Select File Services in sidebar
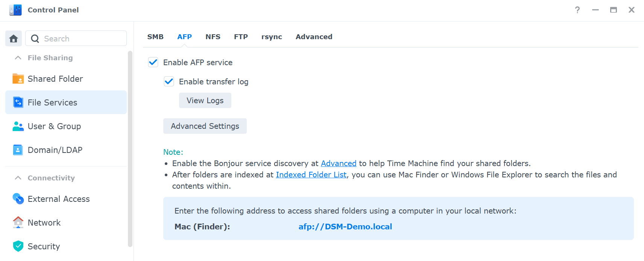This screenshot has height=261, width=644. point(66,102)
